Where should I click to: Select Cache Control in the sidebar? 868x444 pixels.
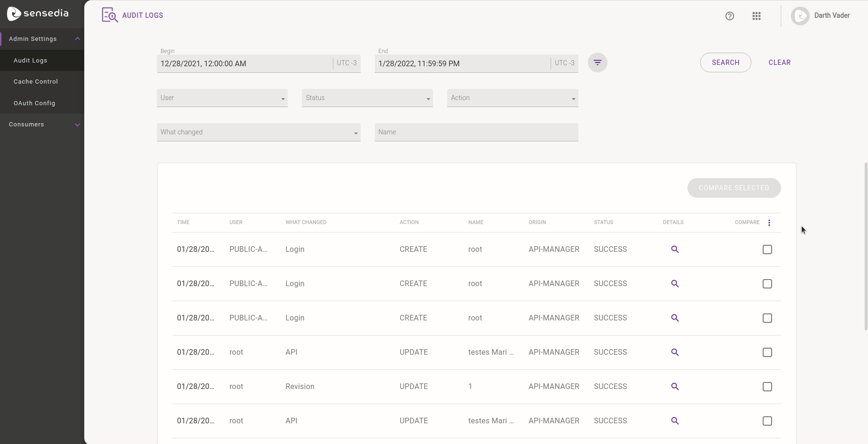point(36,81)
